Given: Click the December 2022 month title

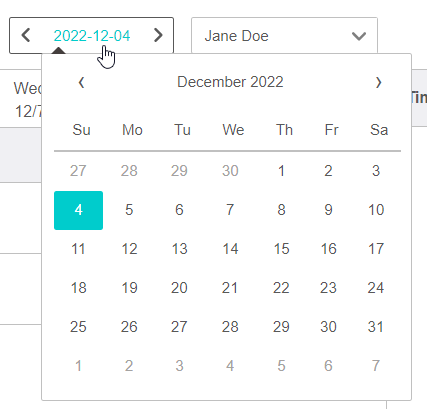Looking at the screenshot, I should (230, 82).
